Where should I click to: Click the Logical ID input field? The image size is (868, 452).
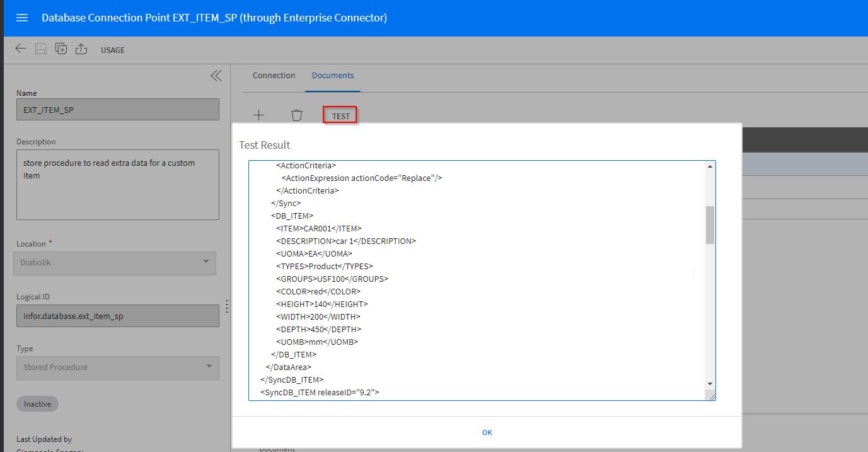pyautogui.click(x=117, y=316)
